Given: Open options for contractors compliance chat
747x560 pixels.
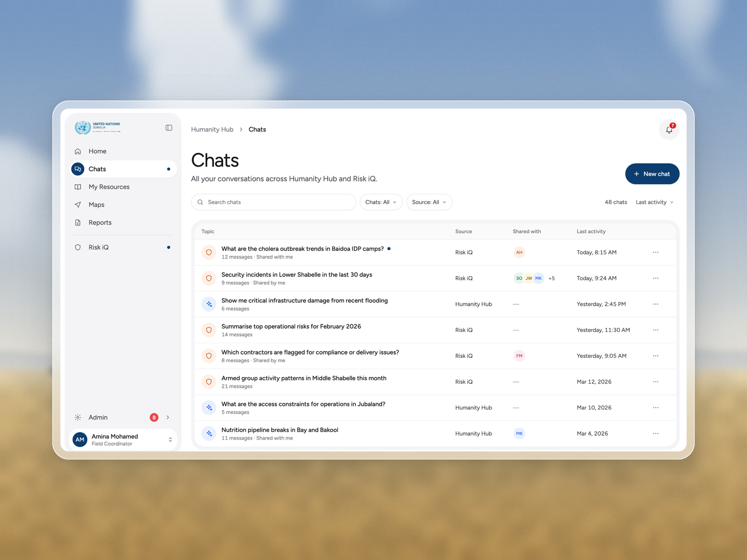Looking at the screenshot, I should [x=655, y=356].
